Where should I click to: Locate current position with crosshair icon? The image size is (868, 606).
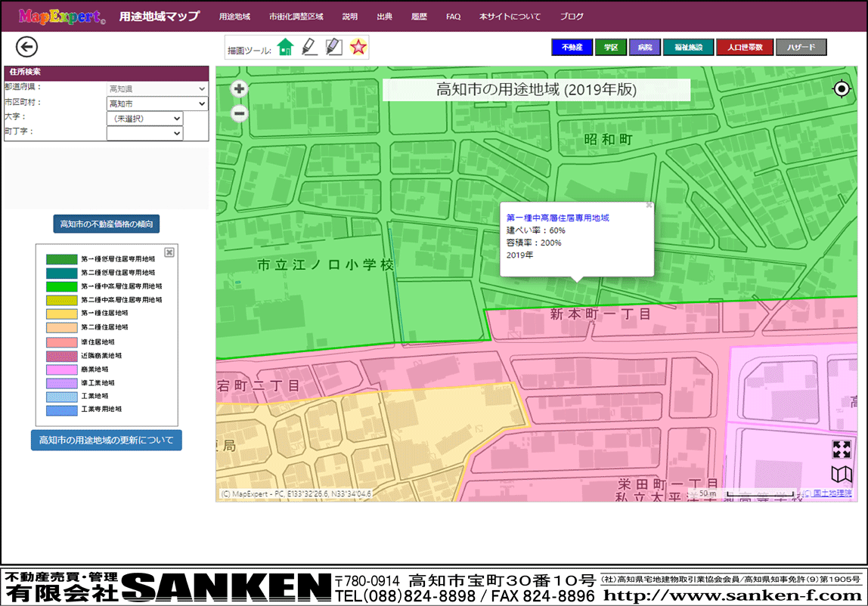point(842,90)
